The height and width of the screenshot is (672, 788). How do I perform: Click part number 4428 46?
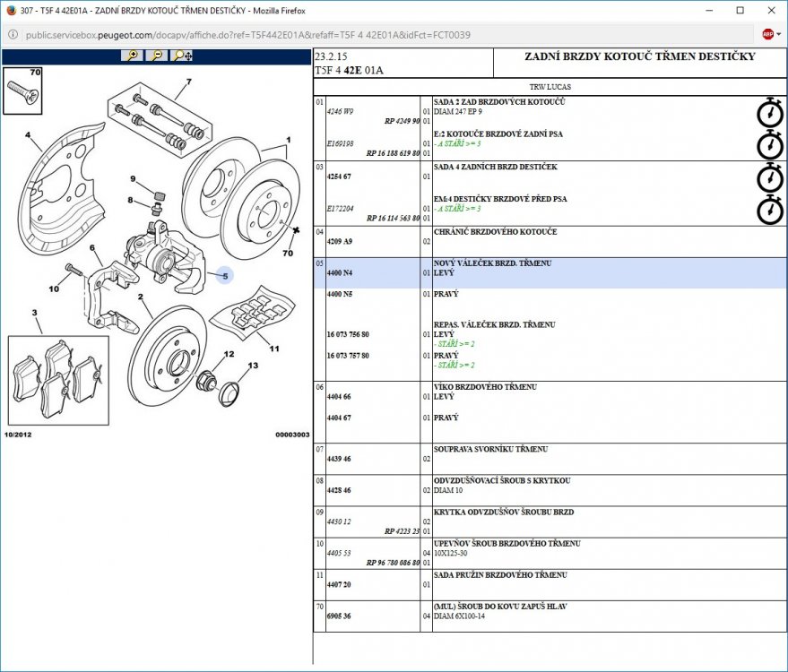339,490
